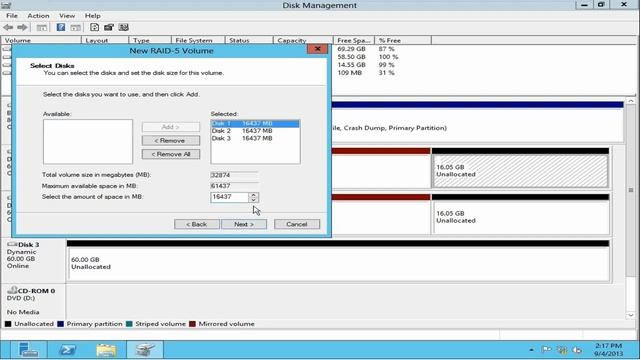
Task: Click the < Remove All button
Action: coord(171,154)
